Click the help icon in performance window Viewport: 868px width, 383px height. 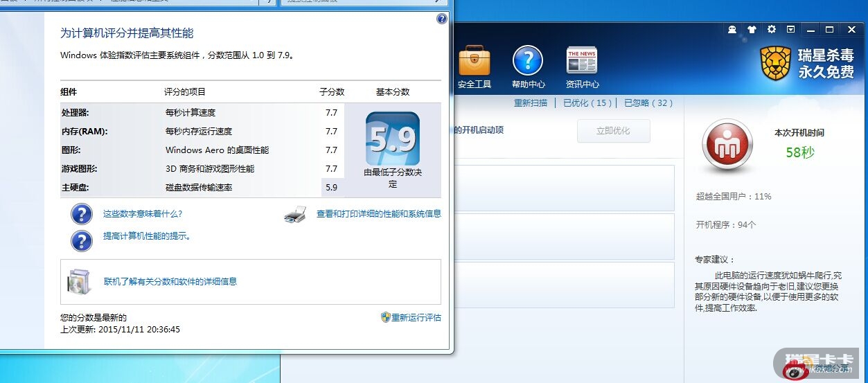[x=442, y=19]
